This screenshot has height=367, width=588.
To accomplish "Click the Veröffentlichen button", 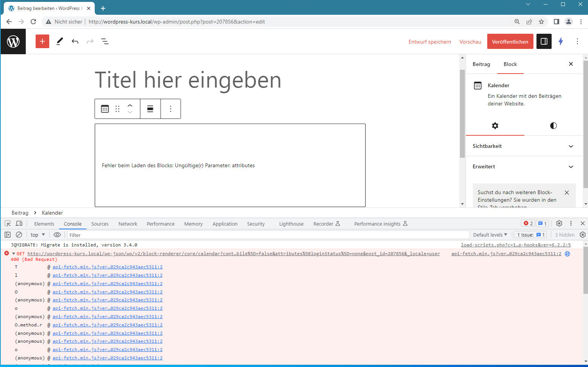I will pos(510,41).
